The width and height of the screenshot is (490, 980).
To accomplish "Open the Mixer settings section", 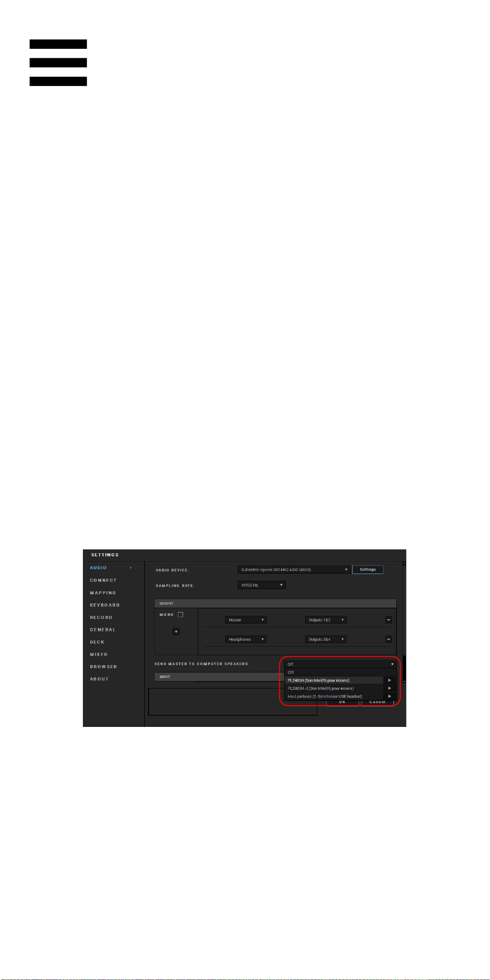I will pos(98,655).
